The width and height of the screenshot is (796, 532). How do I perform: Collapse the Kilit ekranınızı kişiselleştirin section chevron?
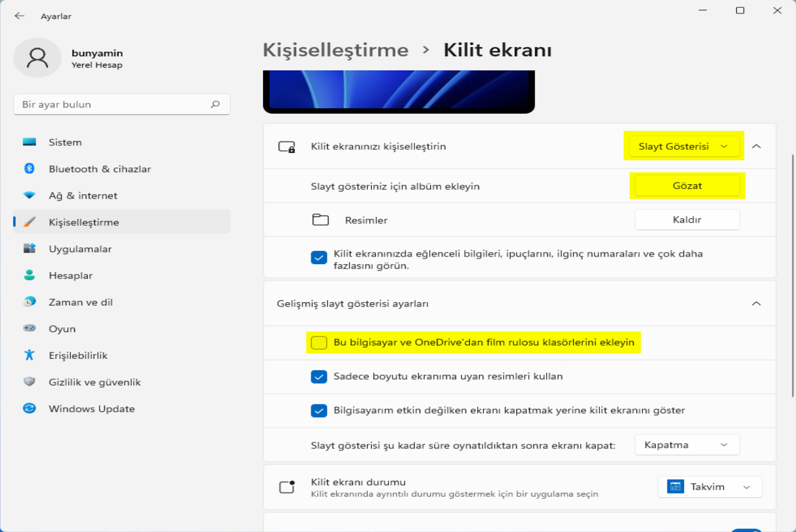pyautogui.click(x=756, y=146)
